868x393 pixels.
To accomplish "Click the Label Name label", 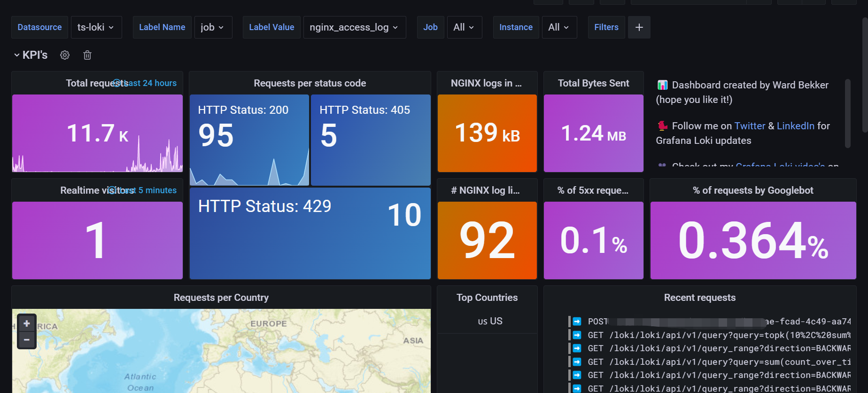I will coord(162,27).
